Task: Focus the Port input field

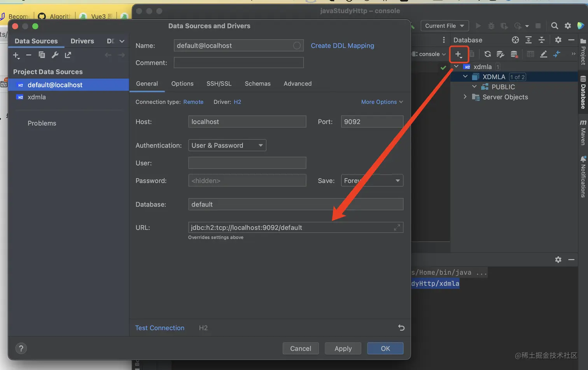Action: coord(372,122)
